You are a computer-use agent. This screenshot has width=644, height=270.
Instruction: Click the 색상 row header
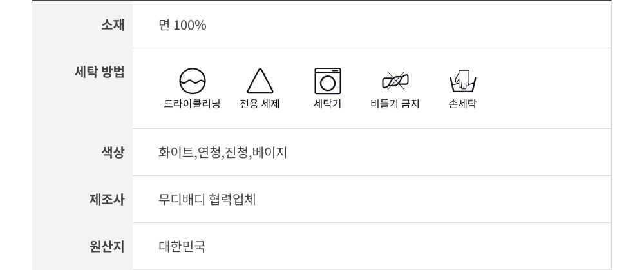pos(113,153)
